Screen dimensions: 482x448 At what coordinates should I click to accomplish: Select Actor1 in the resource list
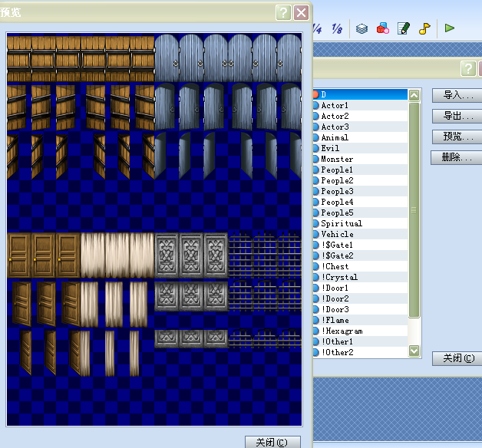pos(360,105)
